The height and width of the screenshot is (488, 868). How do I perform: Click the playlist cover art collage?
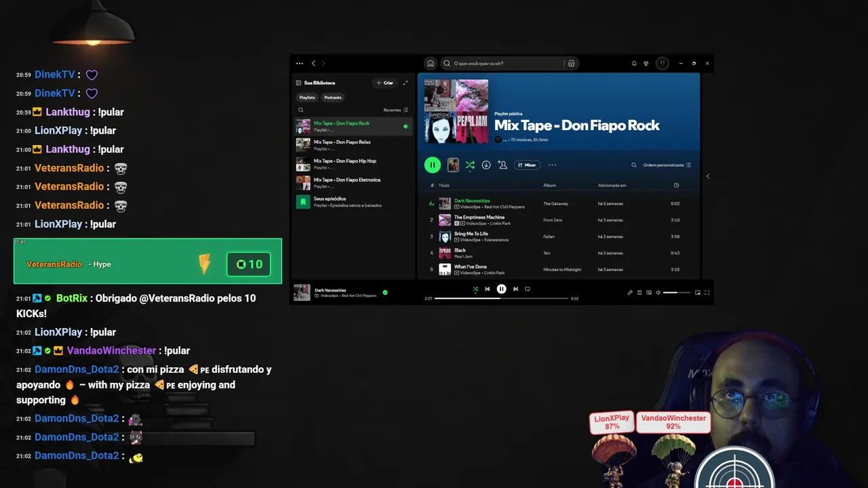coord(456,111)
